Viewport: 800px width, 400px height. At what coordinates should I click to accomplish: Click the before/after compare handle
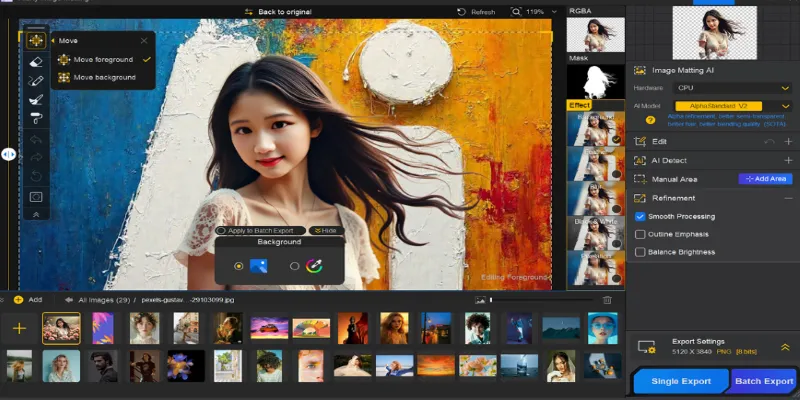9,154
